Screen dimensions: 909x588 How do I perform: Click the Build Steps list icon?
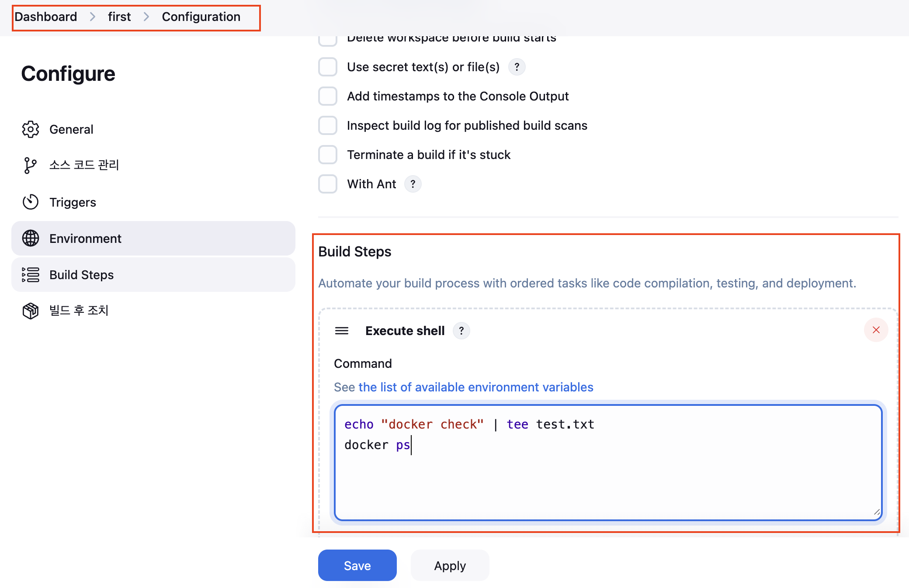pyautogui.click(x=31, y=275)
